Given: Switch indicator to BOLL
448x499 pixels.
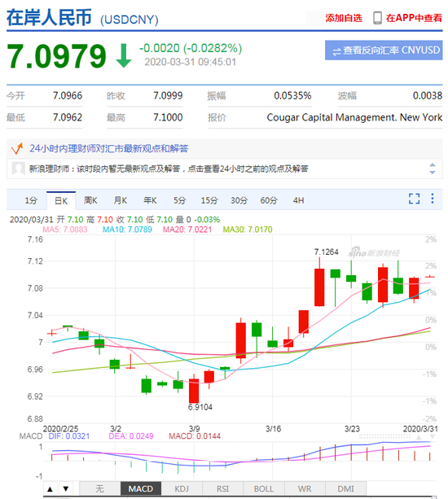Looking at the screenshot, I should [x=264, y=488].
